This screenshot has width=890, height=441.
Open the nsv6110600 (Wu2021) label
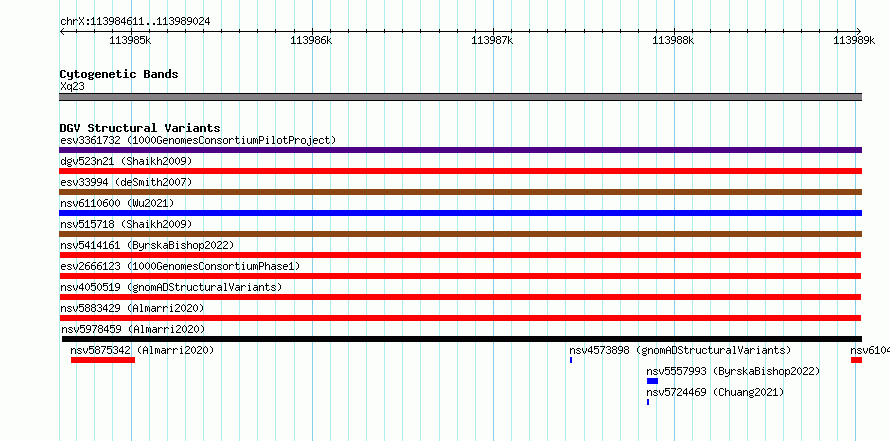click(117, 203)
